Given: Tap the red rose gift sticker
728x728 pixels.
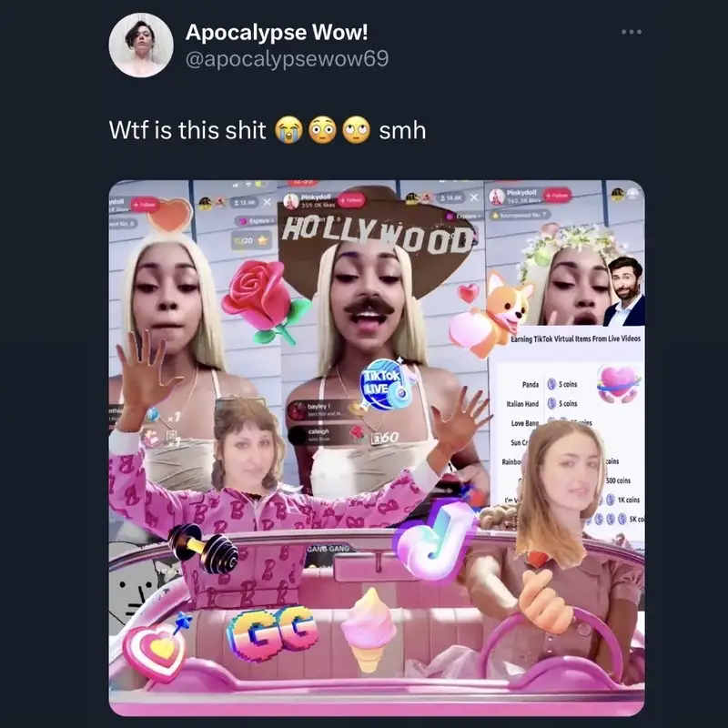Looking at the screenshot, I should pos(265,301).
